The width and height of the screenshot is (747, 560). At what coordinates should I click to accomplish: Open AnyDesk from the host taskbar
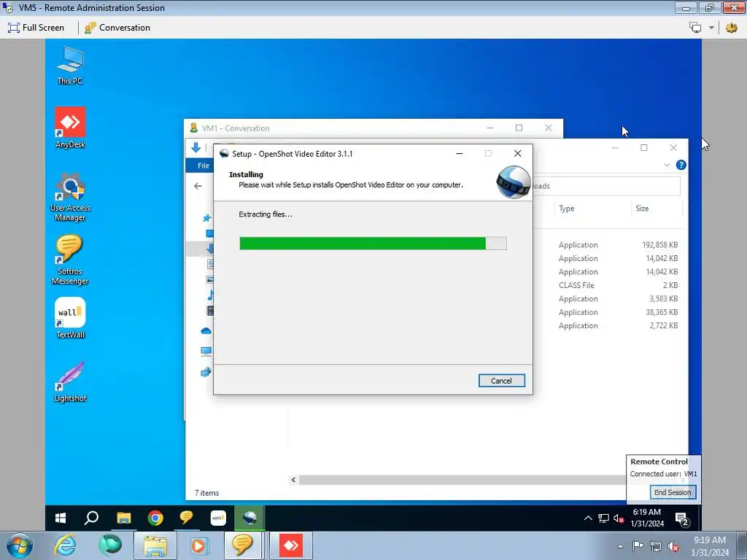(291, 545)
